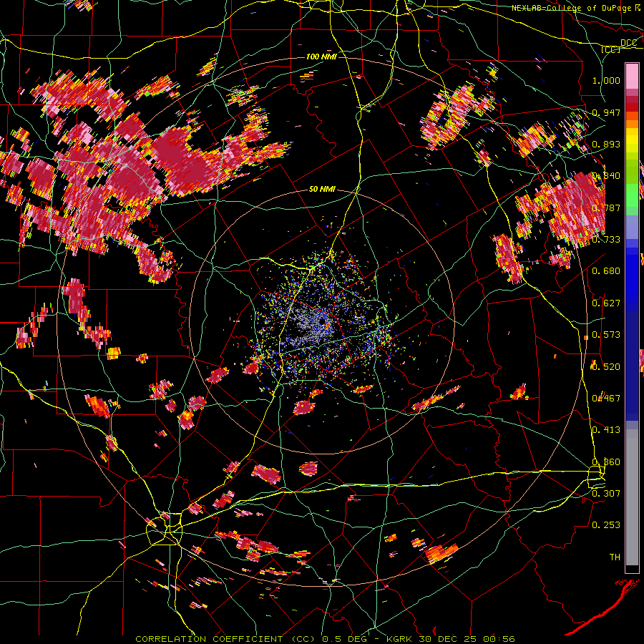644x644 pixels.
Task: Click the 0.947 scale value
Action: (606, 112)
